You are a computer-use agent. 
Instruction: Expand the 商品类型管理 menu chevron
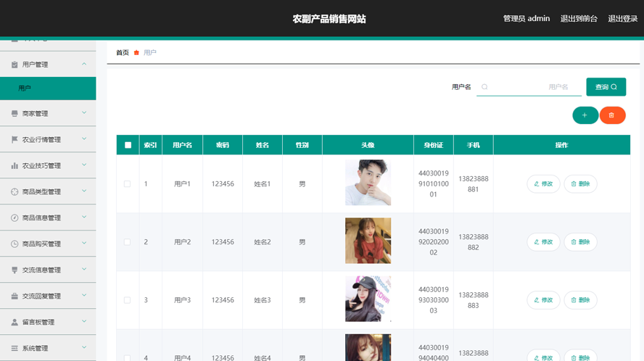pos(84,191)
